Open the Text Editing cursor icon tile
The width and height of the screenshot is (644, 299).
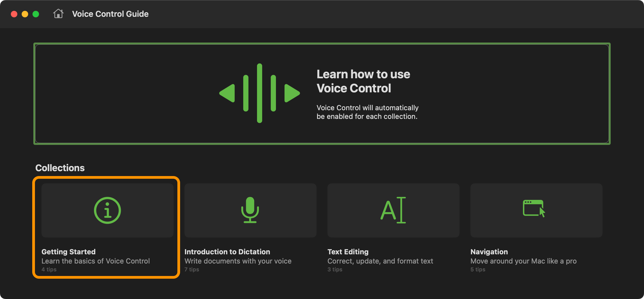click(x=393, y=210)
